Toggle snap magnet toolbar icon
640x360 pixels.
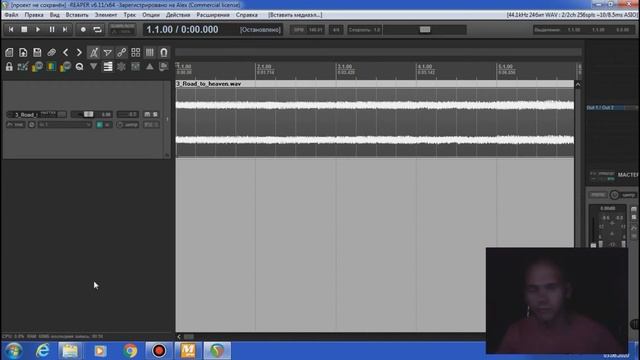tap(164, 52)
